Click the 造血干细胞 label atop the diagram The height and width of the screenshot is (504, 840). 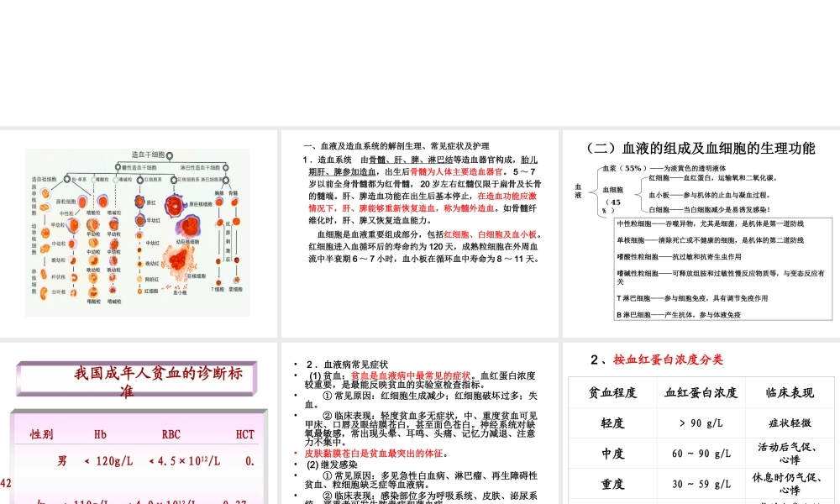coord(149,155)
